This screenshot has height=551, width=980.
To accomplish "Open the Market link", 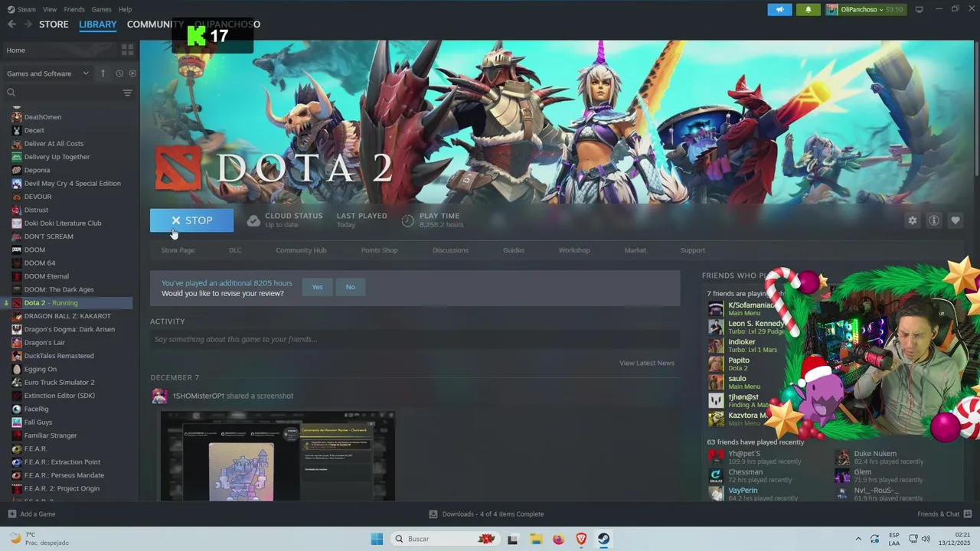I will tap(635, 250).
